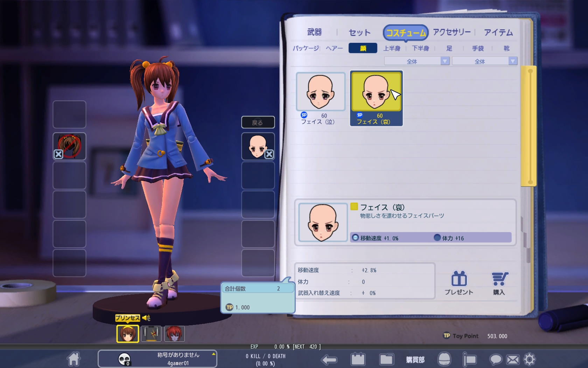
Task: Remove the equipped face item with X
Action: tap(269, 154)
